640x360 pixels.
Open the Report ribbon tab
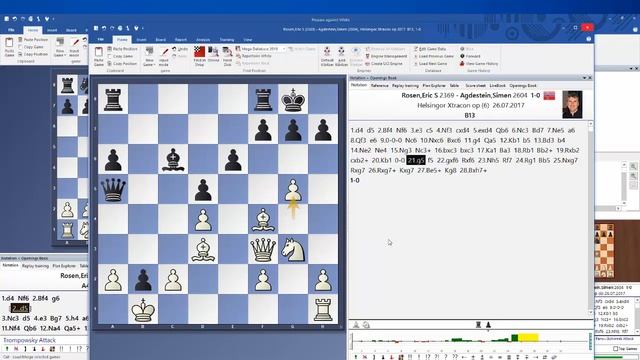click(181, 40)
